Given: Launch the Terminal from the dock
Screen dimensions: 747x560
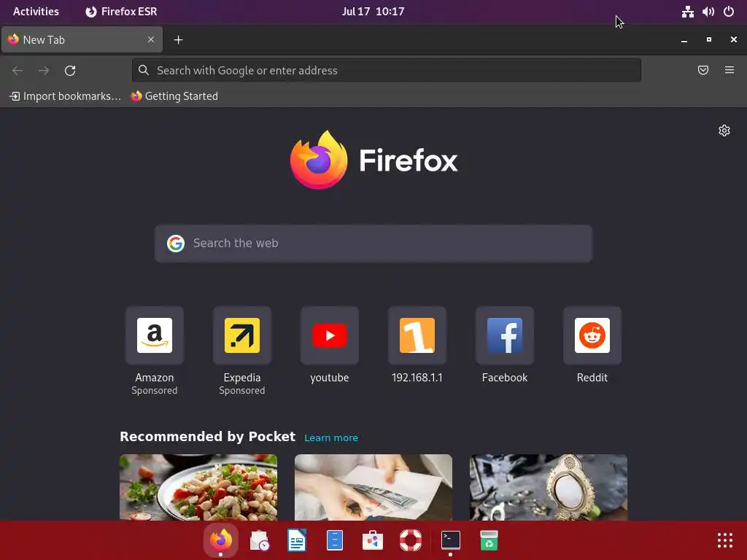Looking at the screenshot, I should point(450,540).
